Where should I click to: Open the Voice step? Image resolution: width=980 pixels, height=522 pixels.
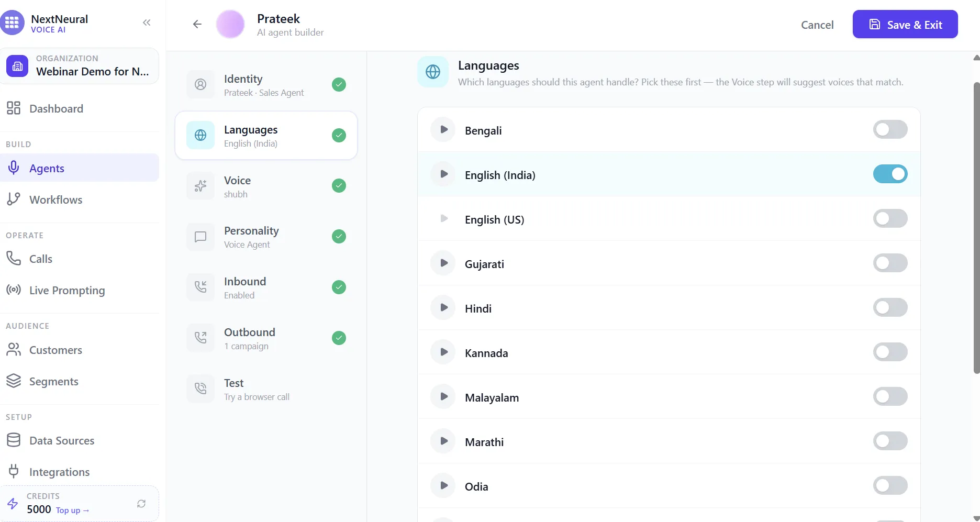click(266, 186)
